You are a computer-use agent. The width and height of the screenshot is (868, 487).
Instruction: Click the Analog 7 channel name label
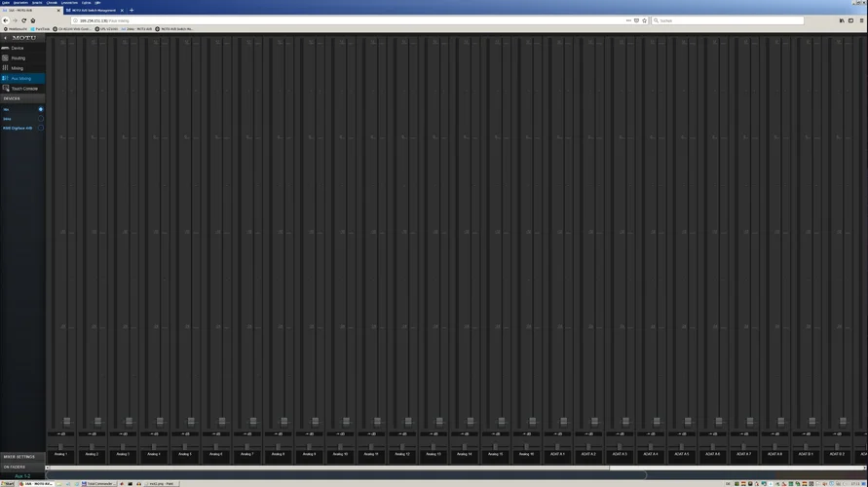[246, 454]
